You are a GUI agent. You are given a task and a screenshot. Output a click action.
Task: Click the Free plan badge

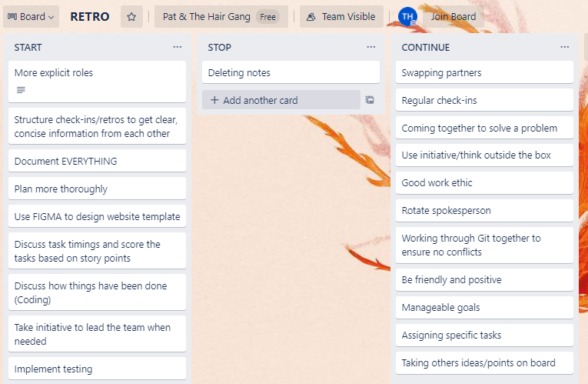pos(267,16)
